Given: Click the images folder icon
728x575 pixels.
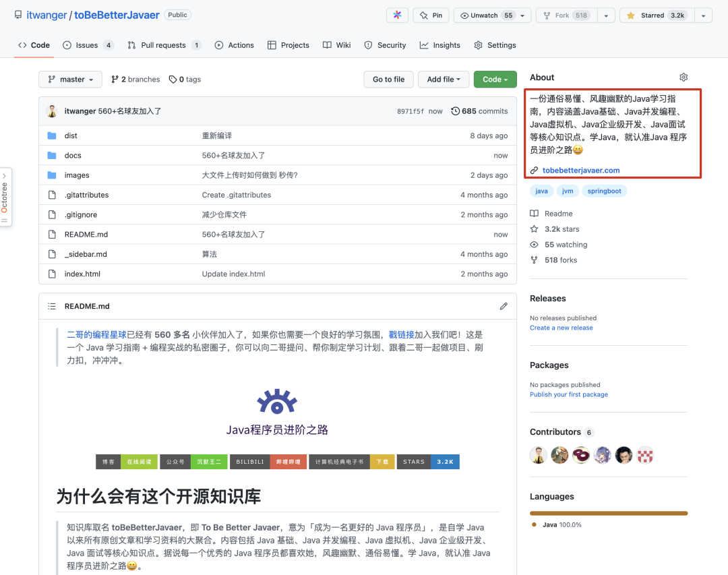Looking at the screenshot, I should click(52, 175).
